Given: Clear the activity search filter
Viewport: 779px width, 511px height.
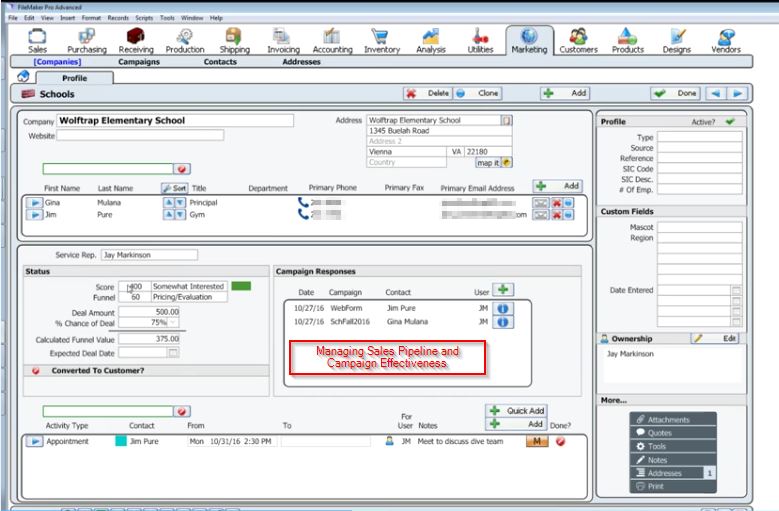Looking at the screenshot, I should point(182,411).
